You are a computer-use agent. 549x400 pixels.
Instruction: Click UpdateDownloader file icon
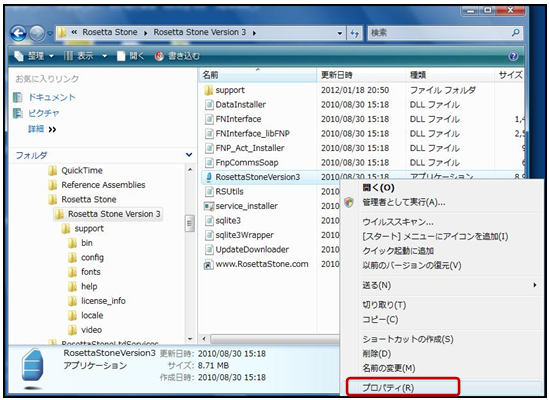[x=209, y=250]
